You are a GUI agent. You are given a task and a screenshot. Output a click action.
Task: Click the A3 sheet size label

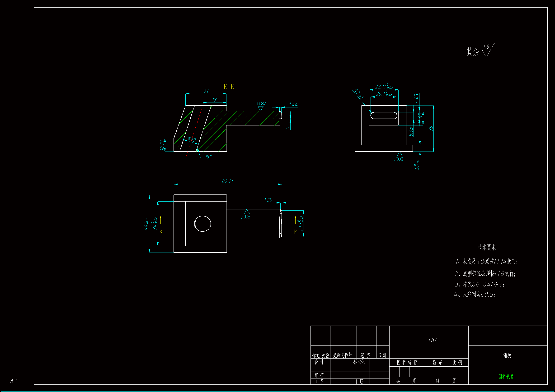pos(14,381)
